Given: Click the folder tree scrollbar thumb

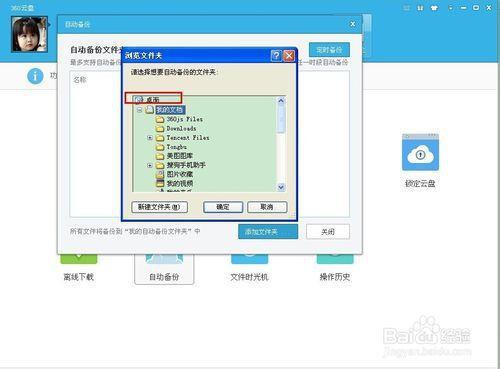Looking at the screenshot, I should (281, 118).
